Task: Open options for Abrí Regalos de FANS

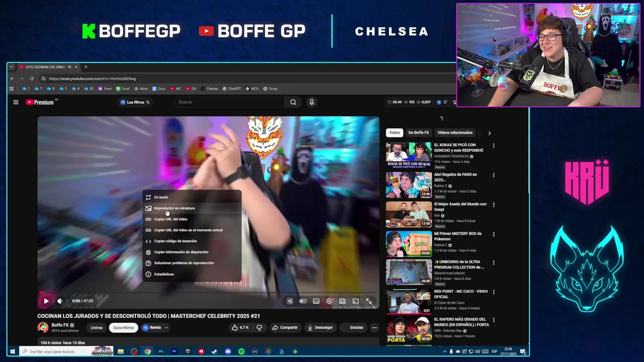Action: pos(494,175)
